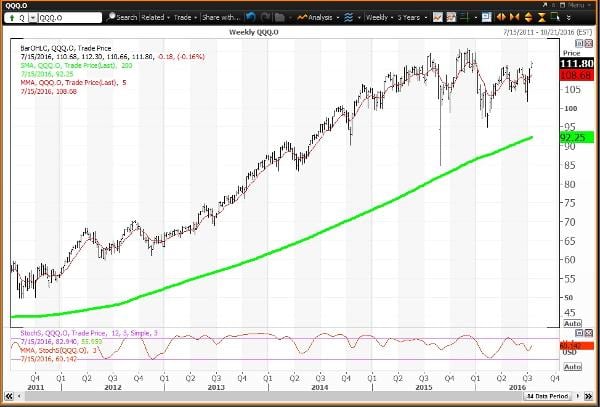Close the main price chart panel icon

click(587, 43)
